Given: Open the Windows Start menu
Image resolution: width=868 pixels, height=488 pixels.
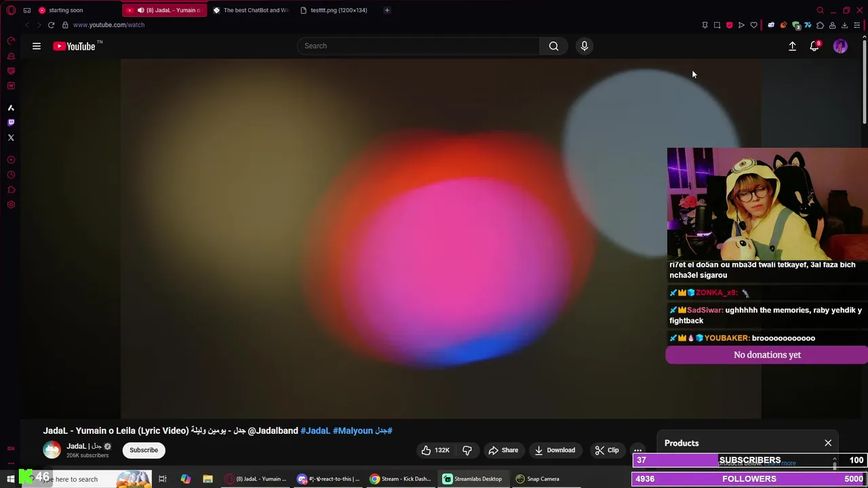Looking at the screenshot, I should 11,479.
